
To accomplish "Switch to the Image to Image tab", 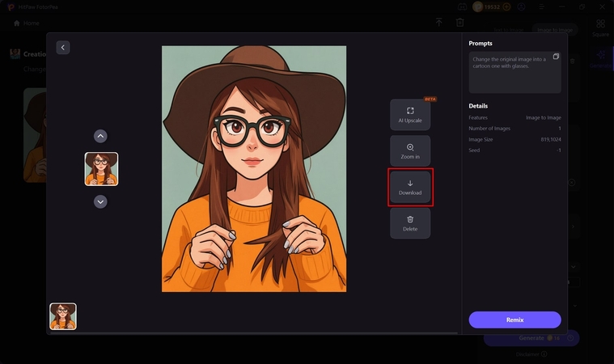I will 554,30.
